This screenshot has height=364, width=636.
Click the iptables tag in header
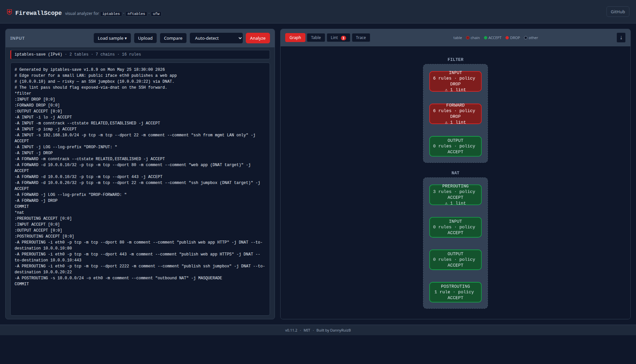click(x=111, y=14)
